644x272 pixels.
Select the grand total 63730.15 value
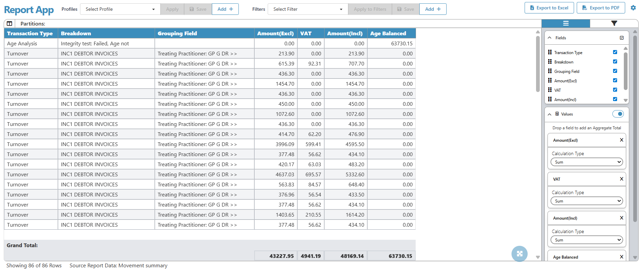(391, 256)
